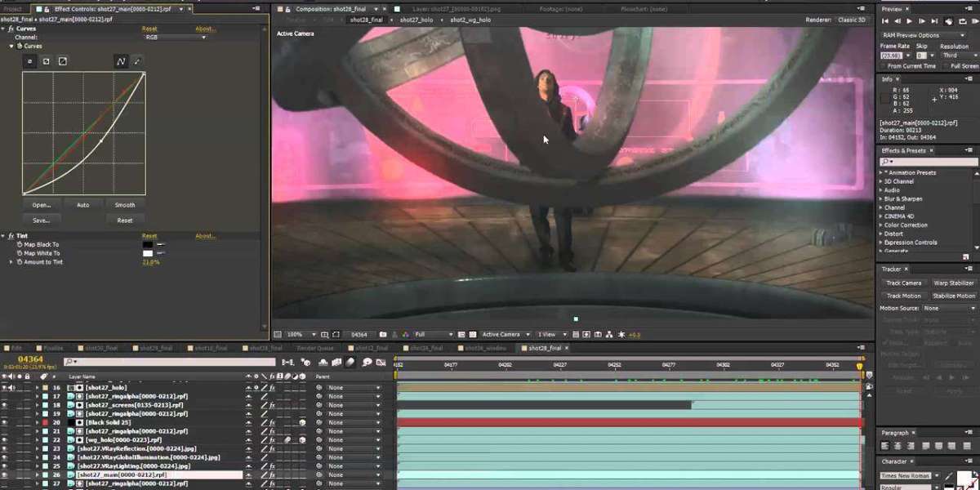Click the Graph Editor icon in timeline
Image resolution: width=980 pixels, height=490 pixels.
tap(382, 362)
